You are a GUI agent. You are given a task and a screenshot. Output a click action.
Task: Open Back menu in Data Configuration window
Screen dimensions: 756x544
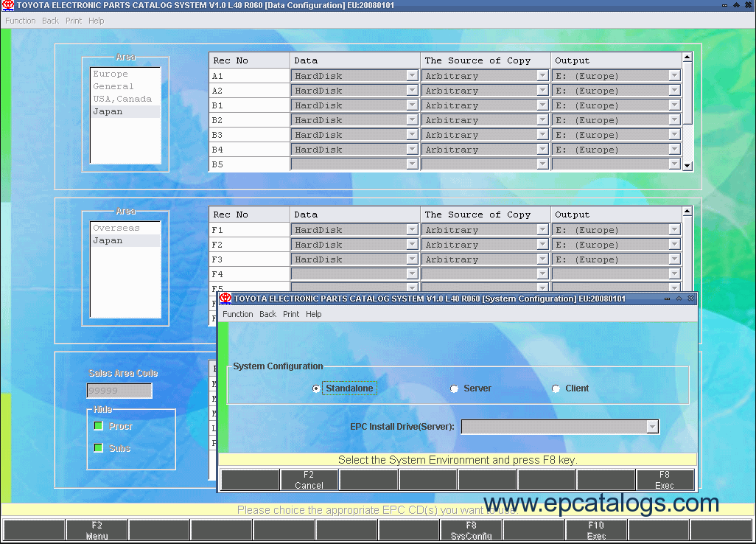[50, 21]
